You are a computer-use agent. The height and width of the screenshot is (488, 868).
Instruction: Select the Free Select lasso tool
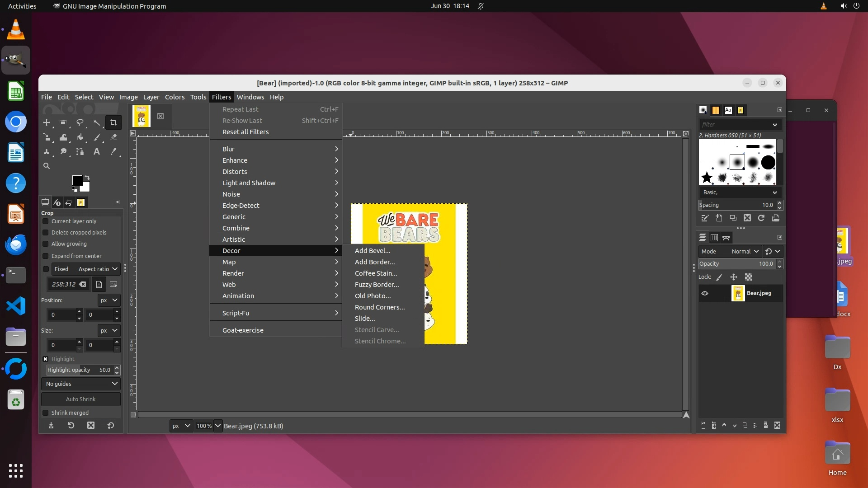click(x=80, y=122)
